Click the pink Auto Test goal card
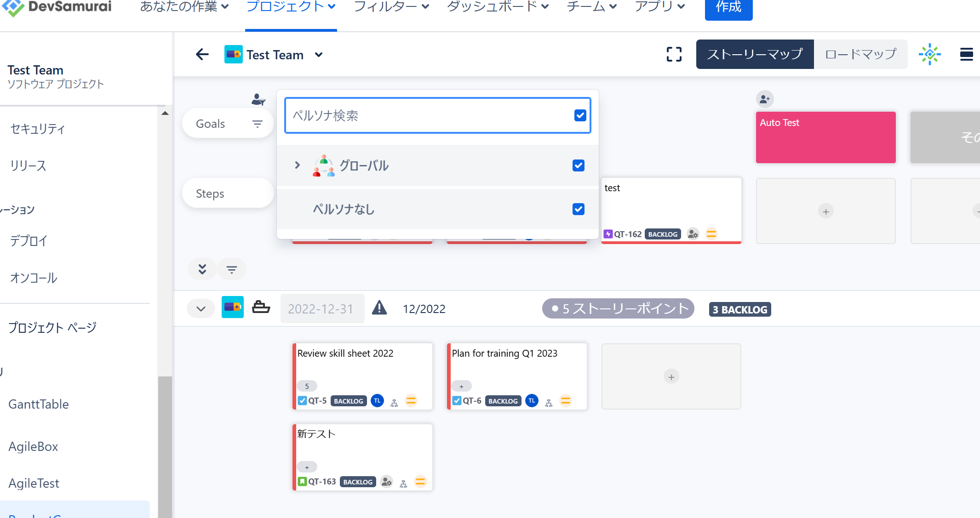This screenshot has width=980, height=518. pos(825,137)
